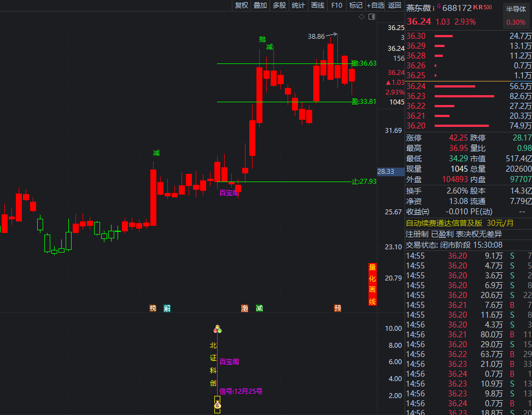Click the green 减 marker on the timeline
532x415 pixels.
(x=259, y=308)
